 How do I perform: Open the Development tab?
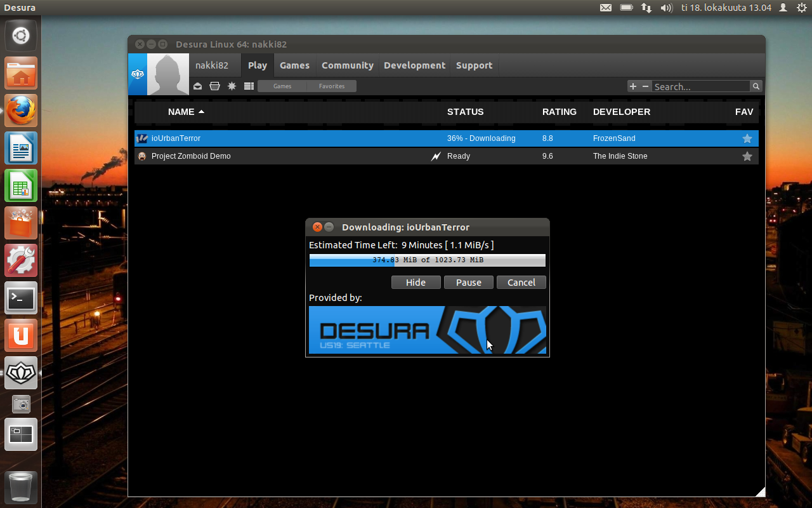coord(414,65)
